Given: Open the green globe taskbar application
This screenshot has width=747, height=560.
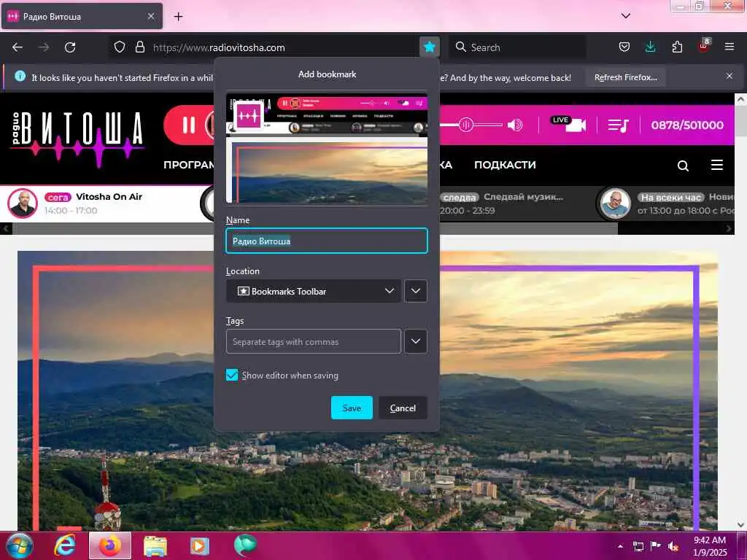Looking at the screenshot, I should click(245, 545).
